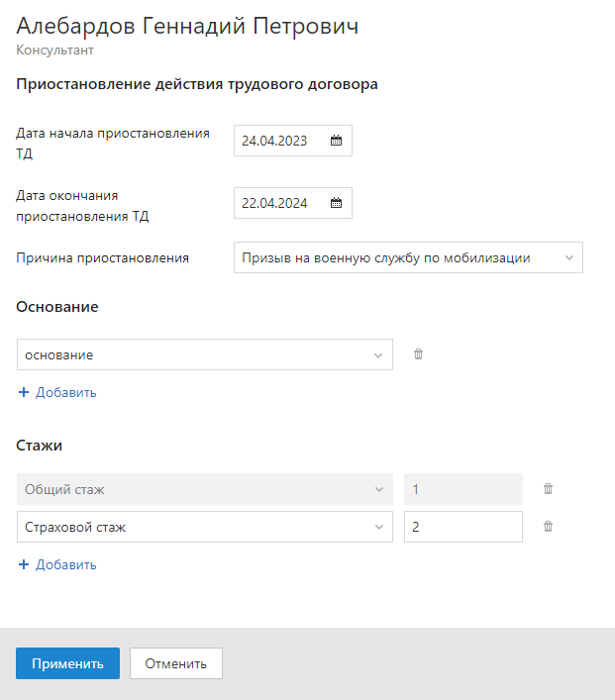Open calendar for suspension start date
Viewport: 615px width, 700px height.
tap(336, 141)
